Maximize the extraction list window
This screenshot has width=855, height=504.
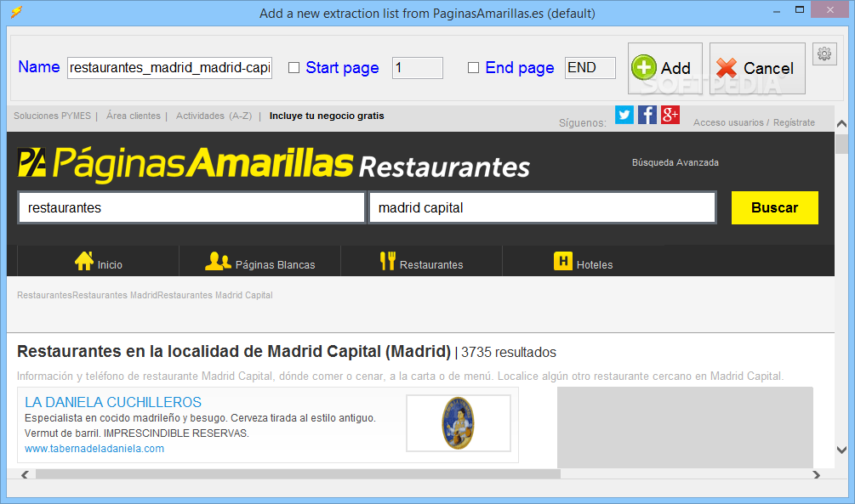(x=800, y=10)
